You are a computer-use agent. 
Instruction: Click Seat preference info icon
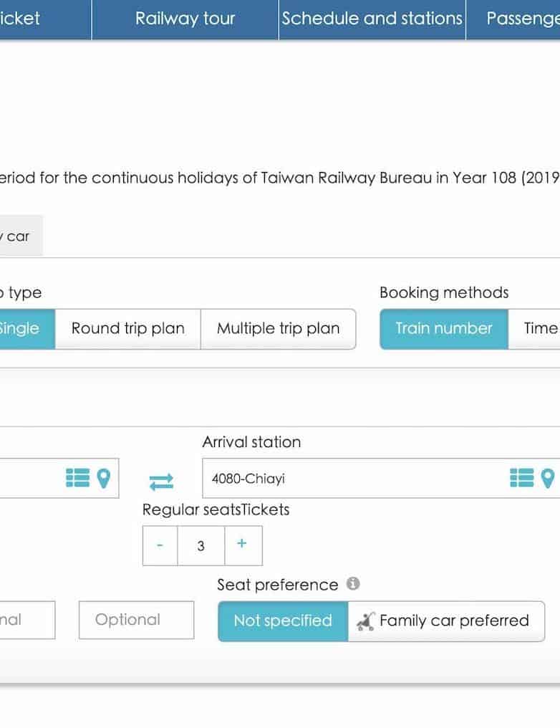coord(353,584)
